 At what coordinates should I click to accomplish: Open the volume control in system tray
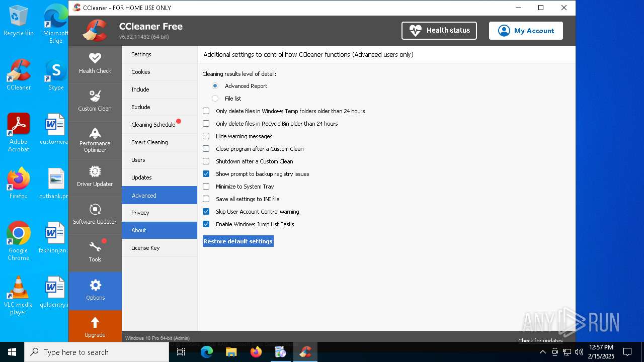pos(579,352)
